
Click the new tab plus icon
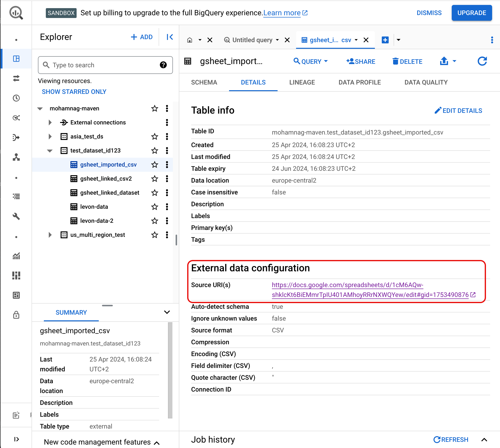click(385, 40)
